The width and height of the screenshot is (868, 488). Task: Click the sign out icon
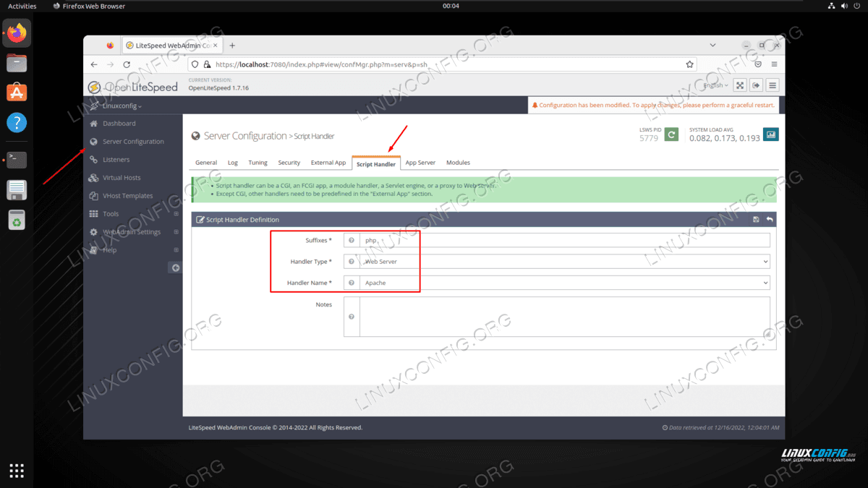tap(756, 85)
